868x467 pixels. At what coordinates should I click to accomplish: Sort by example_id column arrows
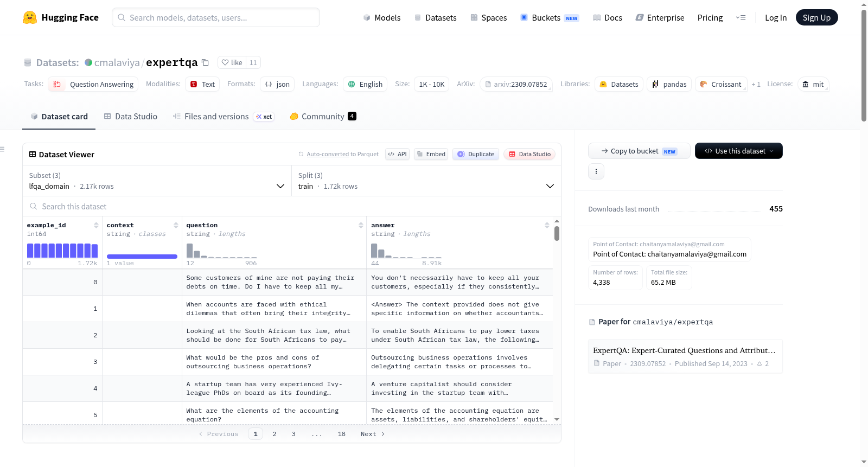coord(96,225)
